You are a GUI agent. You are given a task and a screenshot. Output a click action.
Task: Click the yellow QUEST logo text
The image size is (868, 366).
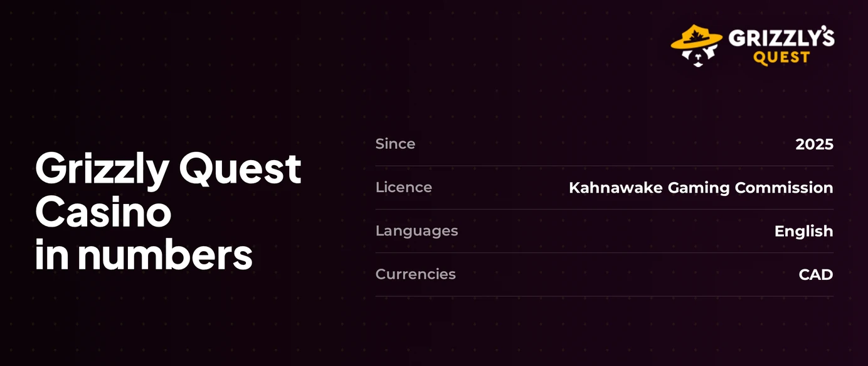781,58
